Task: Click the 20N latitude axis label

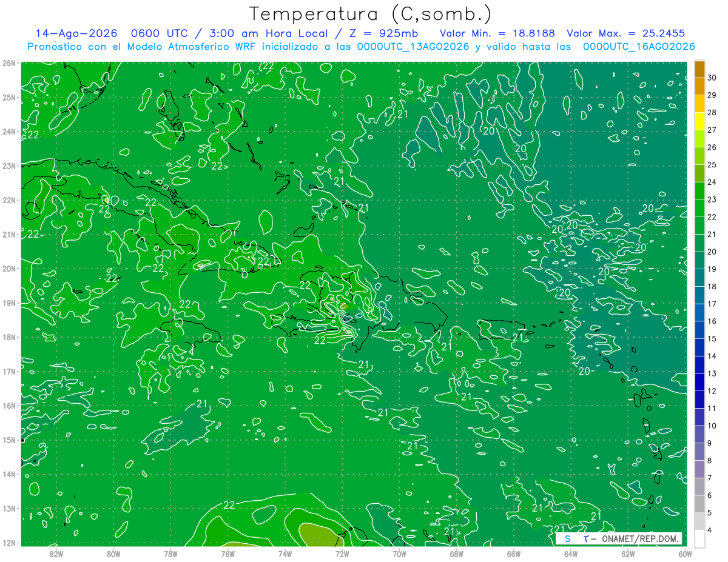Action: pos(8,269)
